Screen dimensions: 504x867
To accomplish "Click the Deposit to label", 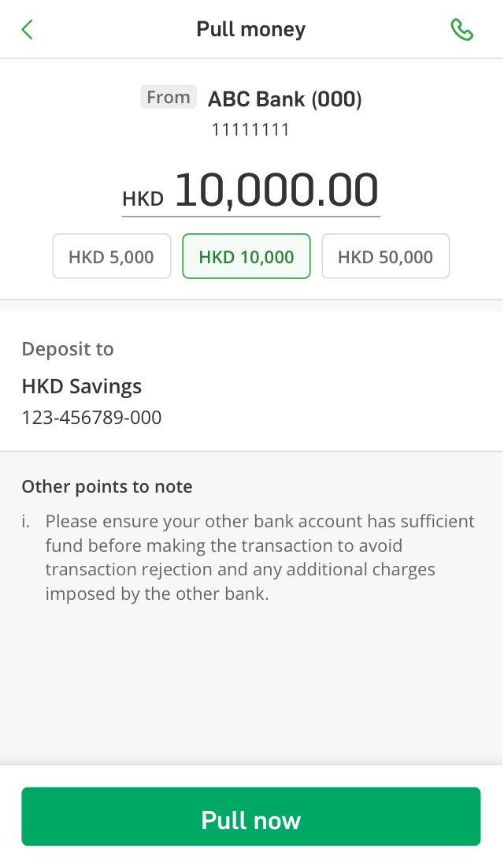I will pyautogui.click(x=68, y=349).
